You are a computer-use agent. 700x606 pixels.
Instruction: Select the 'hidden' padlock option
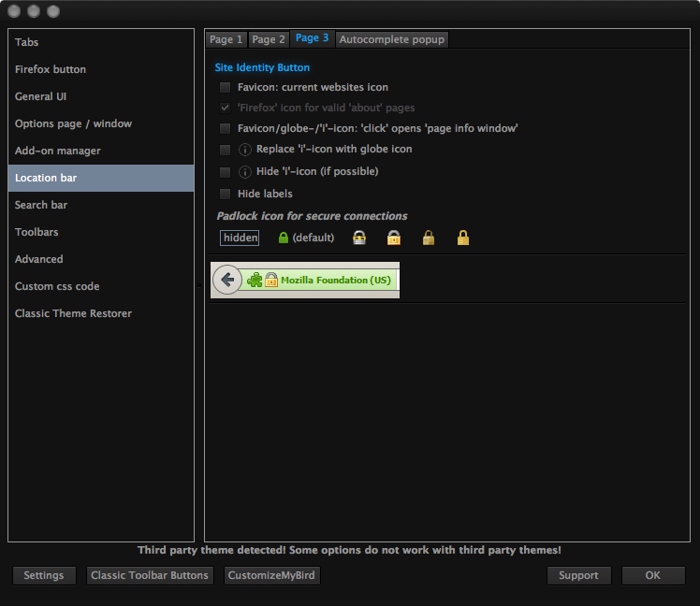(240, 238)
